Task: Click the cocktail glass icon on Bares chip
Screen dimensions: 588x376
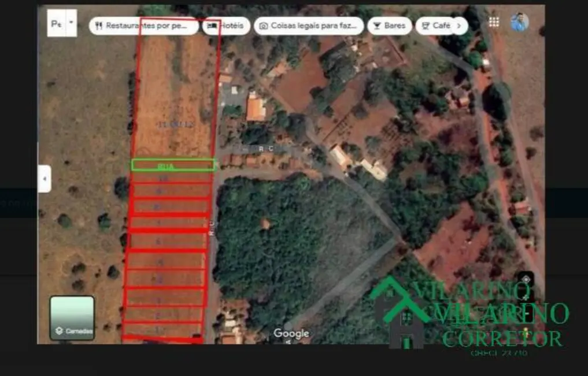Action: pos(377,25)
